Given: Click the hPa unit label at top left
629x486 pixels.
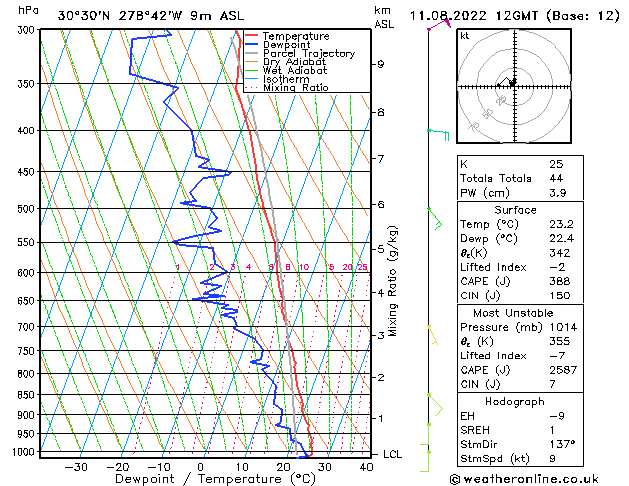Looking at the screenshot, I should (x=28, y=11).
